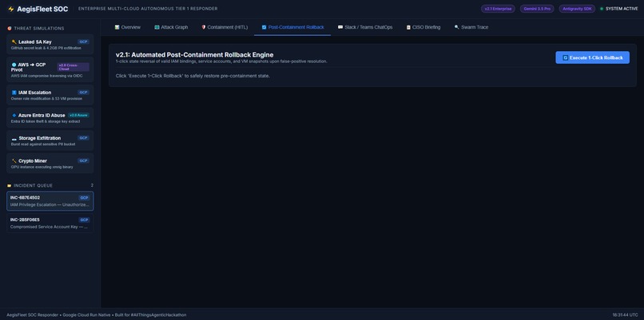Click the GCP tag on Leaked SA Key
The height and width of the screenshot is (320, 644).
83,41
